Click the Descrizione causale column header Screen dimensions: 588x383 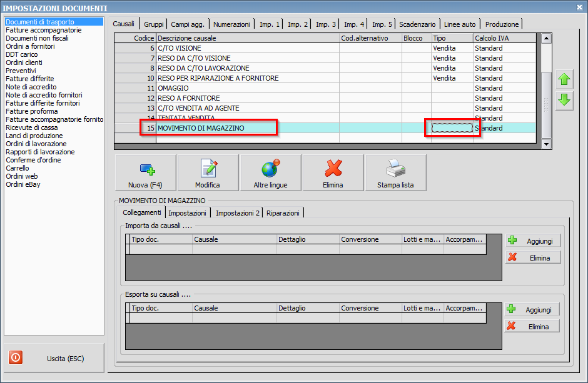(248, 38)
